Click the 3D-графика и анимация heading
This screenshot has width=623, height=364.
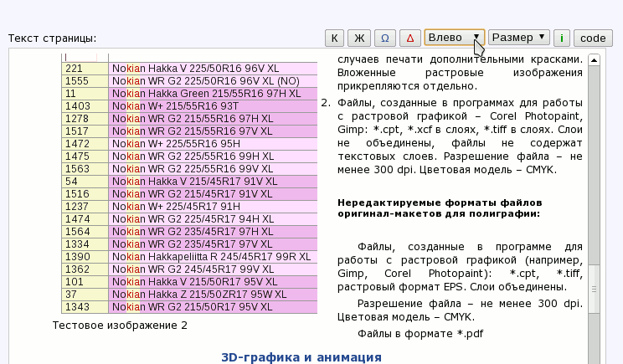(301, 357)
